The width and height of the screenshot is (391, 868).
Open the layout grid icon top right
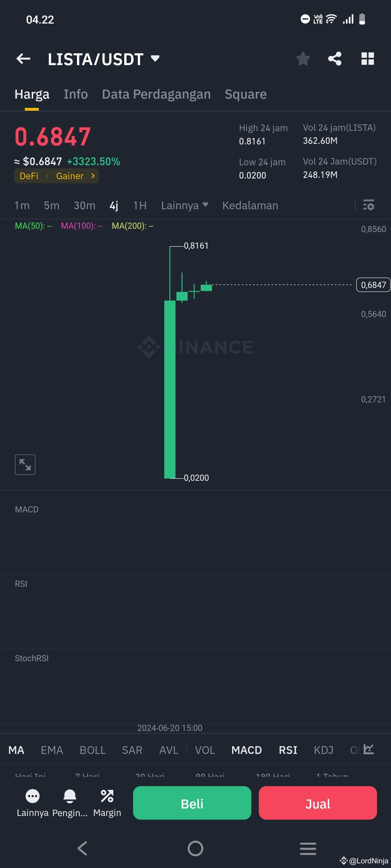(x=367, y=59)
